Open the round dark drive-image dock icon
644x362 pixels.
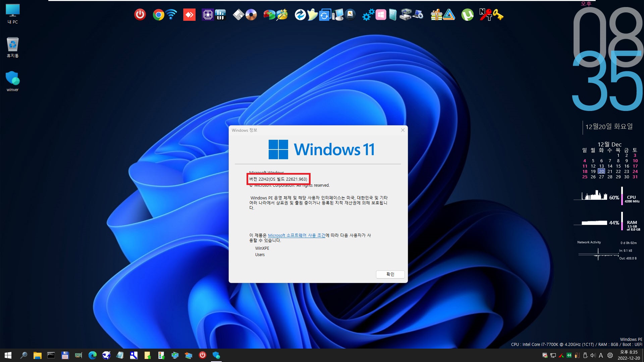(350, 15)
